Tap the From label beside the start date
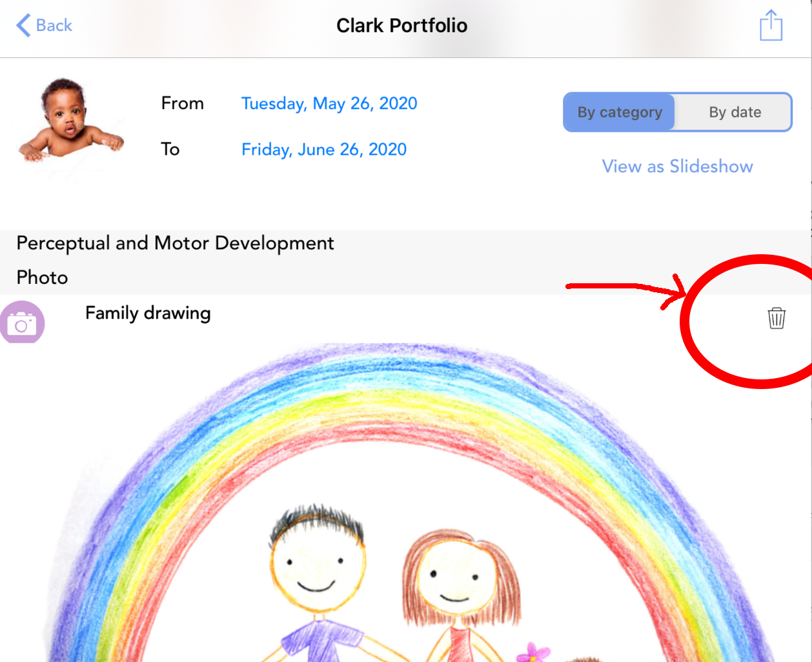 point(183,103)
